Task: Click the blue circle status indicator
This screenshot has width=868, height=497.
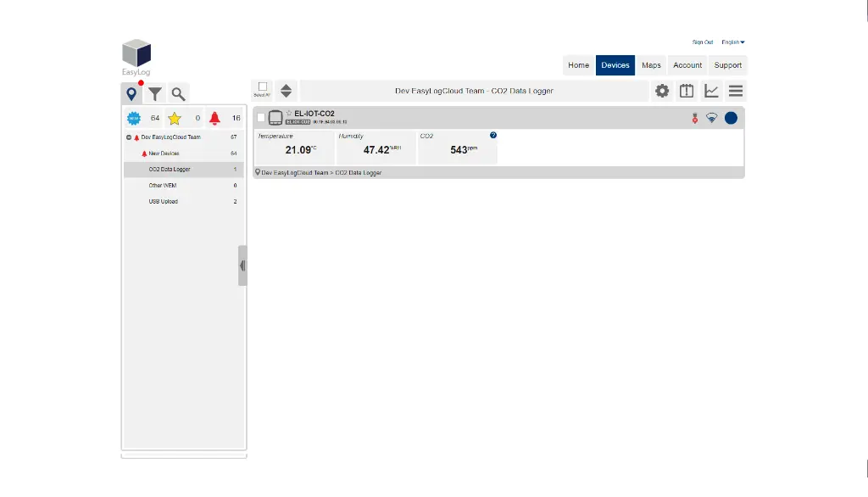Action: (x=731, y=118)
